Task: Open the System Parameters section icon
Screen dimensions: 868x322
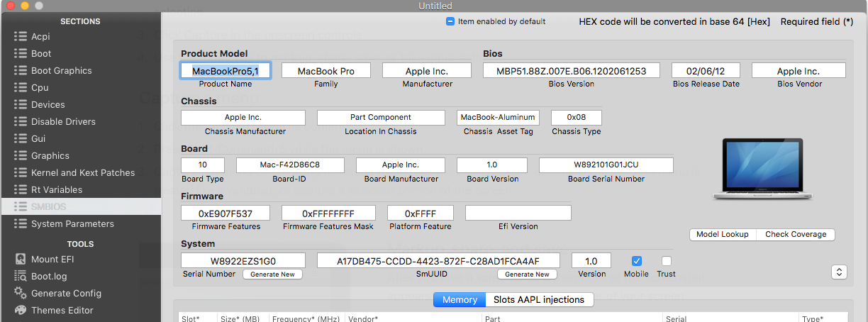Action: coord(21,223)
